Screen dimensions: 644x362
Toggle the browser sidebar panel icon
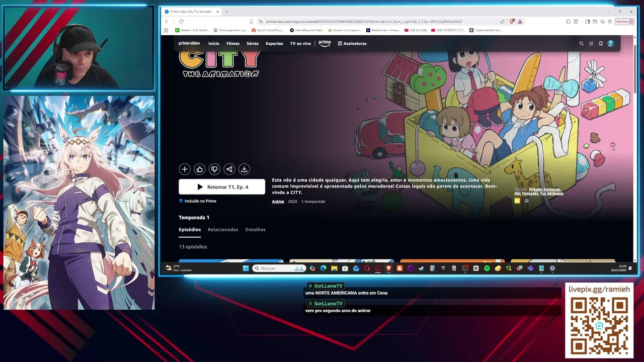click(x=588, y=22)
